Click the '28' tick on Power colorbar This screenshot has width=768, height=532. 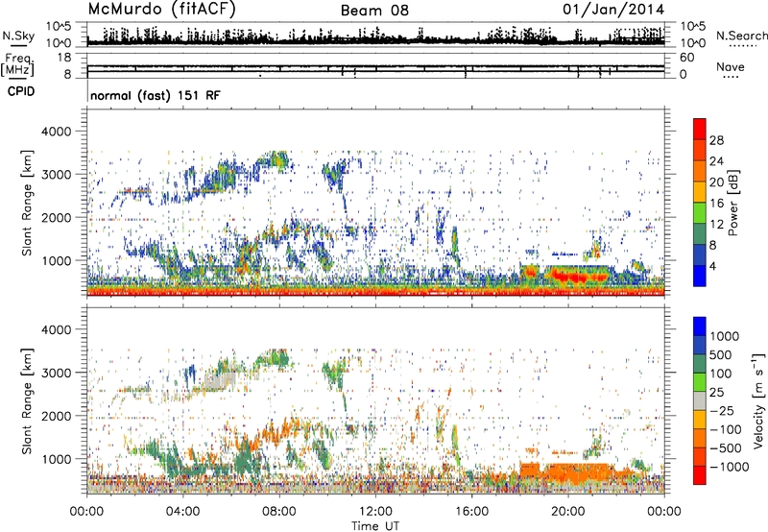click(x=716, y=140)
